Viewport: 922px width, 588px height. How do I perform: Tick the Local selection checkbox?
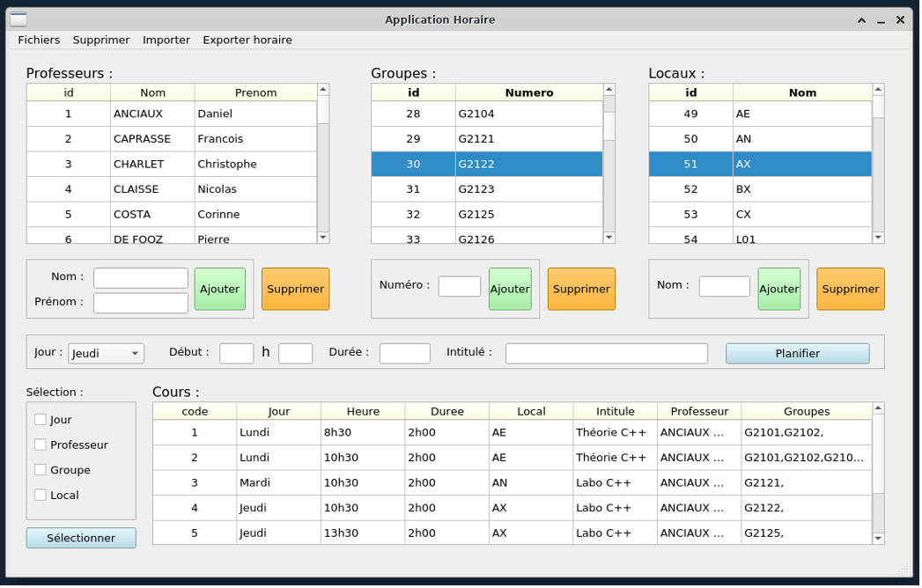tap(41, 496)
